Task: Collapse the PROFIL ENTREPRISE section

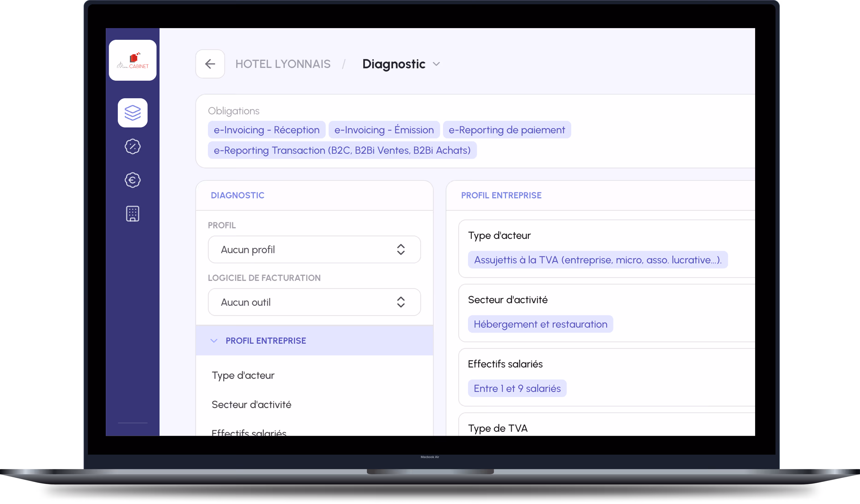Action: [x=214, y=340]
